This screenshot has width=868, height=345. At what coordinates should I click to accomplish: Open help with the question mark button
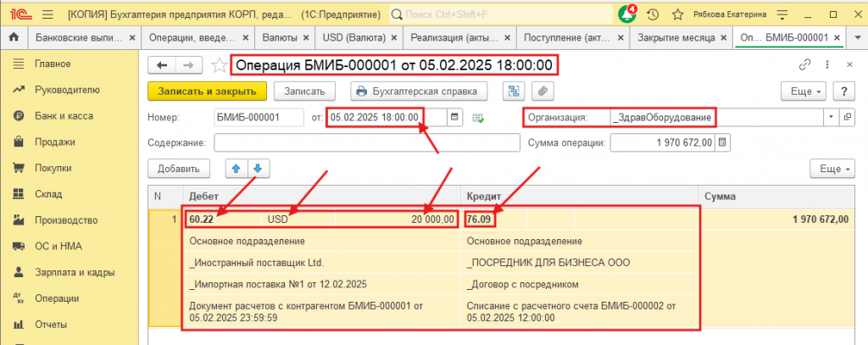point(844,91)
